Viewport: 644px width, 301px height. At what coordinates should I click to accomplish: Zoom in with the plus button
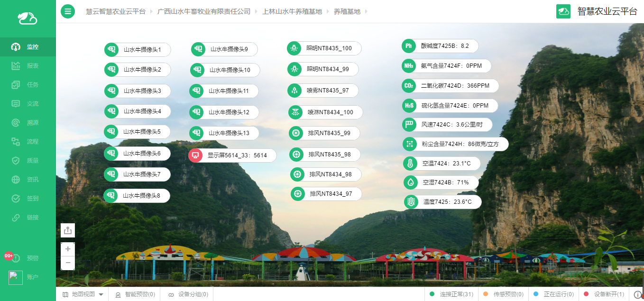pyautogui.click(x=68, y=249)
